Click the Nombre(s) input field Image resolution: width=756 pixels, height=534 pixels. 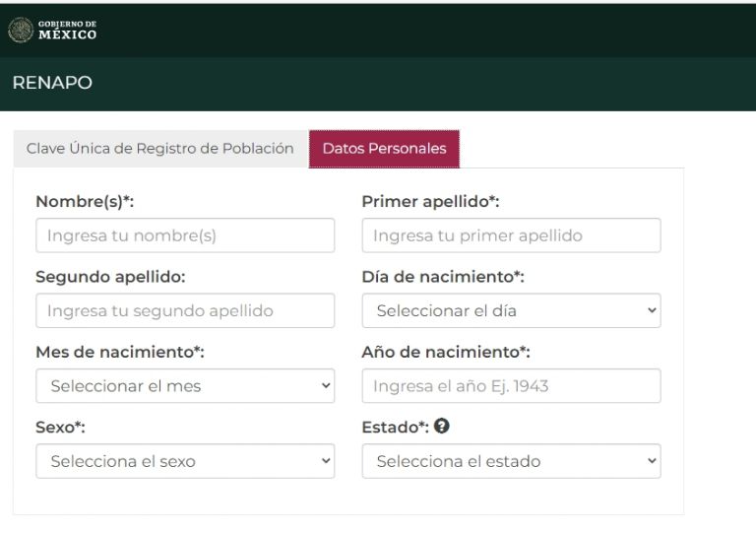[185, 235]
